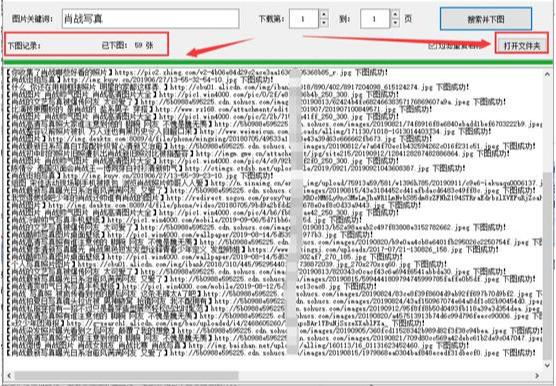556x386 pixels.
Task: Click the down arrow of the log scrollbar
Action: pos(546,364)
